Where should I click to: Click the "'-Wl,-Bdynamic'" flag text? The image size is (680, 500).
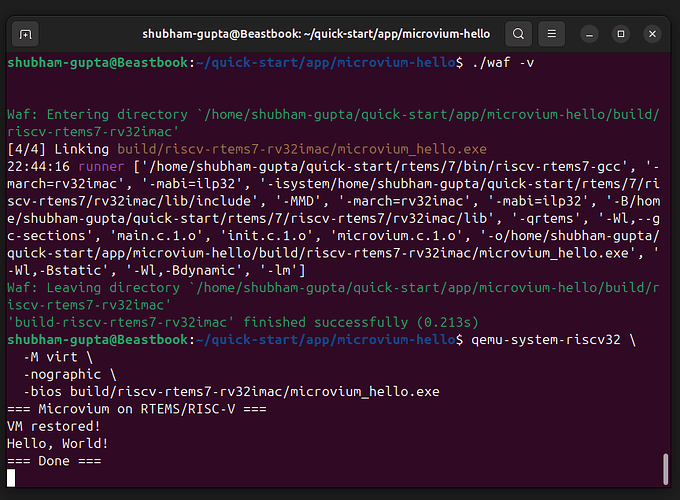pyautogui.click(x=184, y=271)
